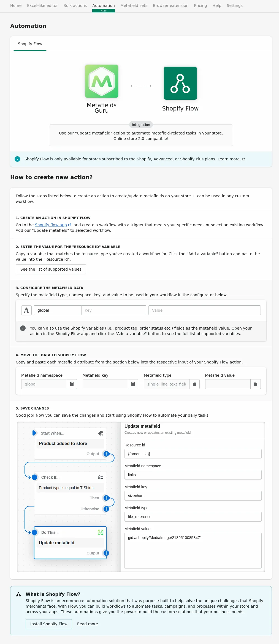This screenshot has width=279, height=644.
Task: Click the Metafields Guru logo icon
Action: tap(102, 81)
